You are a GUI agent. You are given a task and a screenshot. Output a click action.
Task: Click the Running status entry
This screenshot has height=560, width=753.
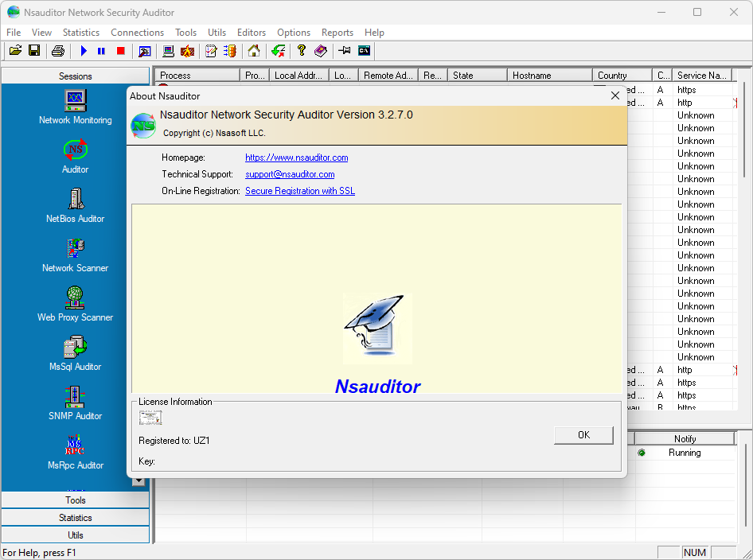(685, 453)
